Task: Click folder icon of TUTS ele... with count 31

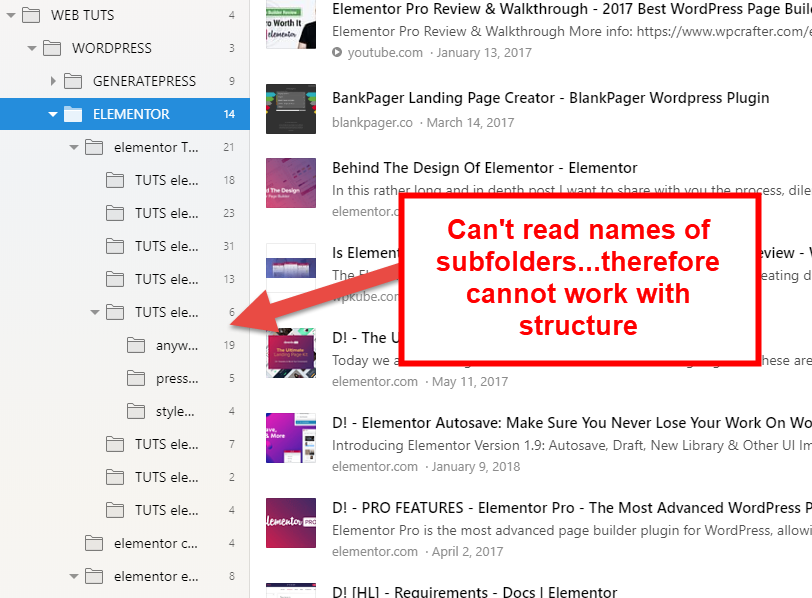Action: pos(115,246)
